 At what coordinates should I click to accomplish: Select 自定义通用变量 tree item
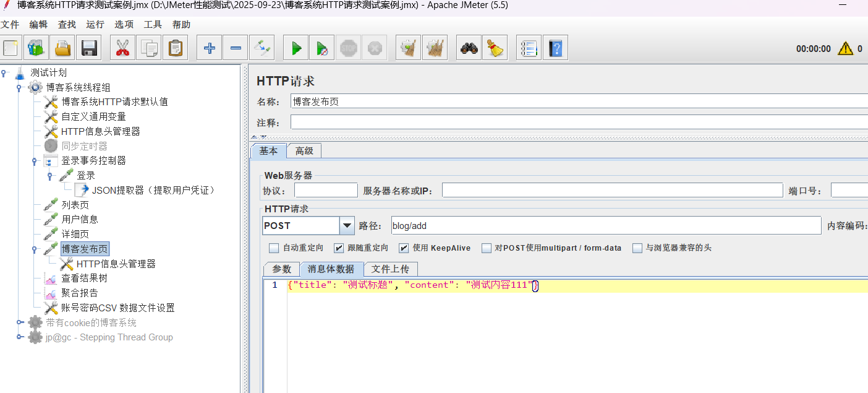(x=93, y=117)
